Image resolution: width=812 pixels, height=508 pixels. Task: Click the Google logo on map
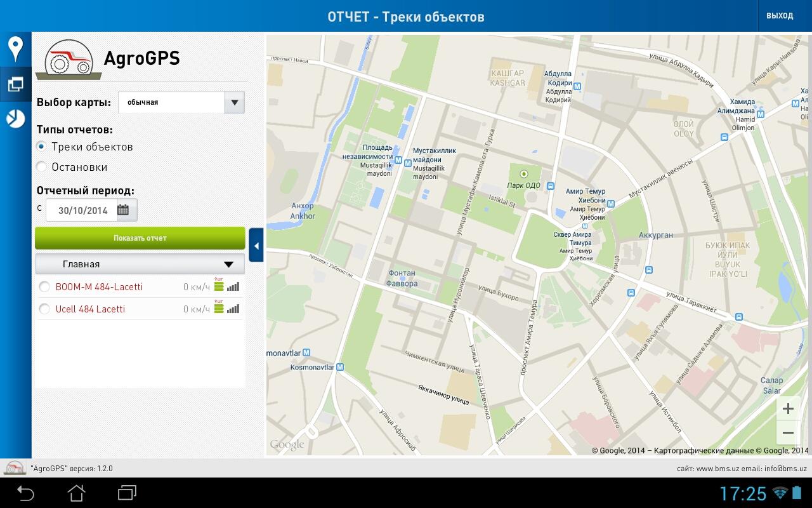(287, 444)
